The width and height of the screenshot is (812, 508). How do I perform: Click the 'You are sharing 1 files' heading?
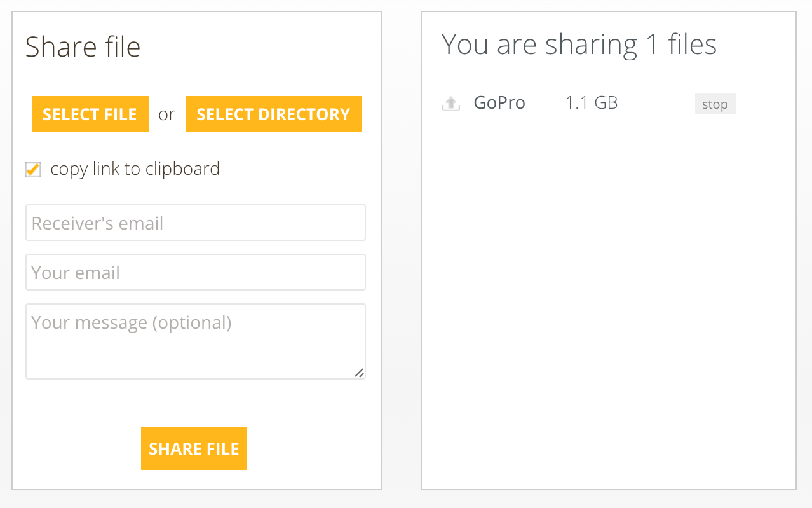pyautogui.click(x=579, y=45)
